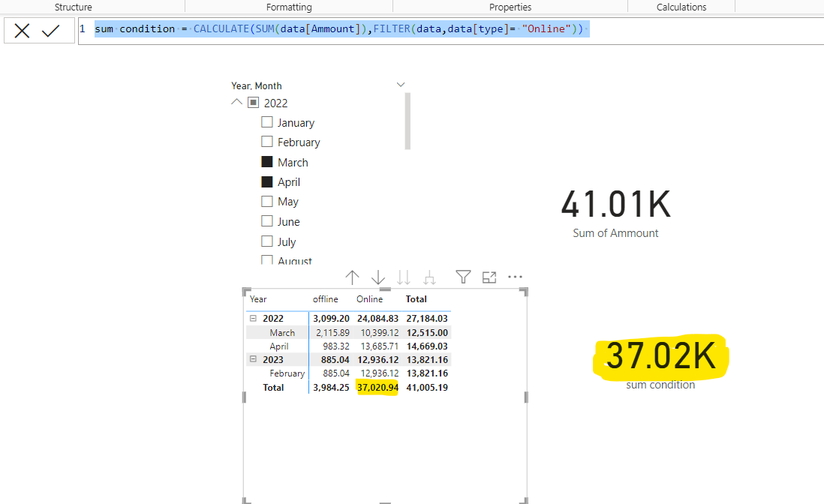
Task: Activate focus mode icon on matrix
Action: [x=489, y=277]
